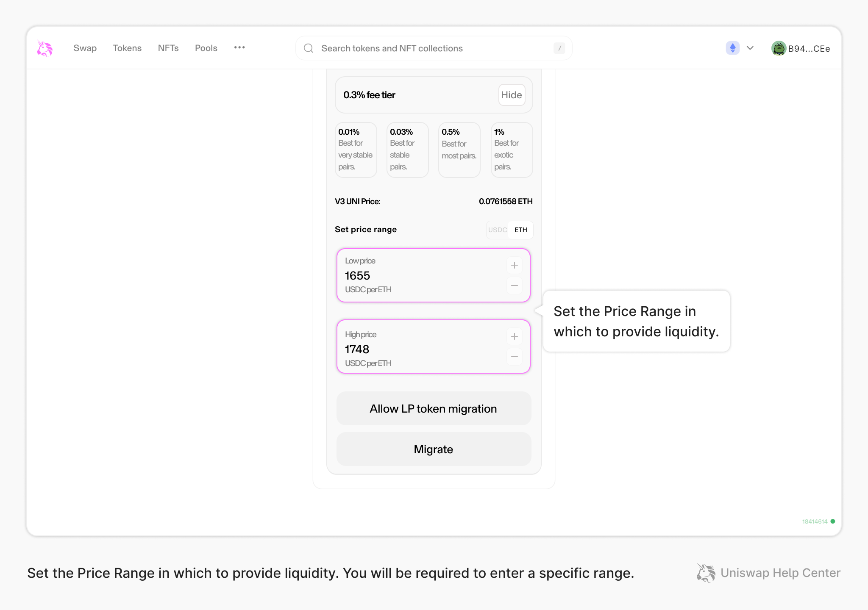Switch price display to USDC

(x=498, y=230)
